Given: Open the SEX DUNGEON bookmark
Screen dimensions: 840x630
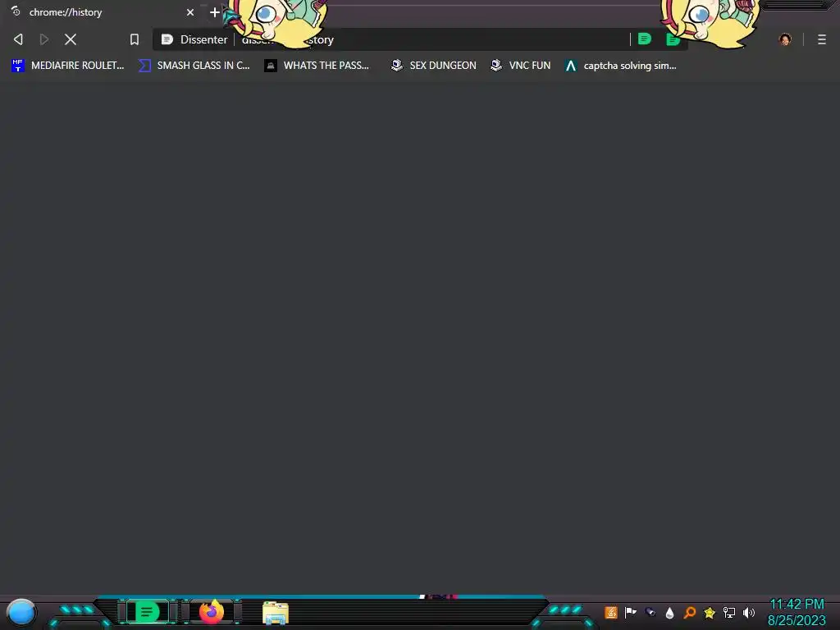Looking at the screenshot, I should coord(433,66).
